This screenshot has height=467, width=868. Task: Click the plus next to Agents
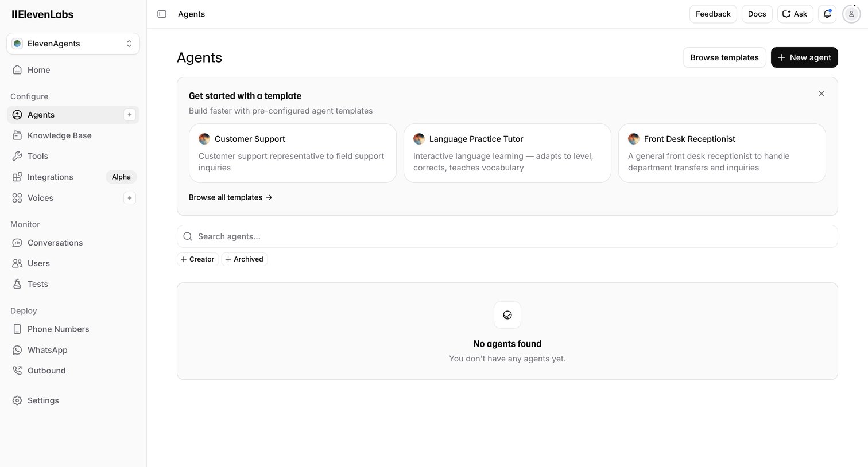[130, 115]
